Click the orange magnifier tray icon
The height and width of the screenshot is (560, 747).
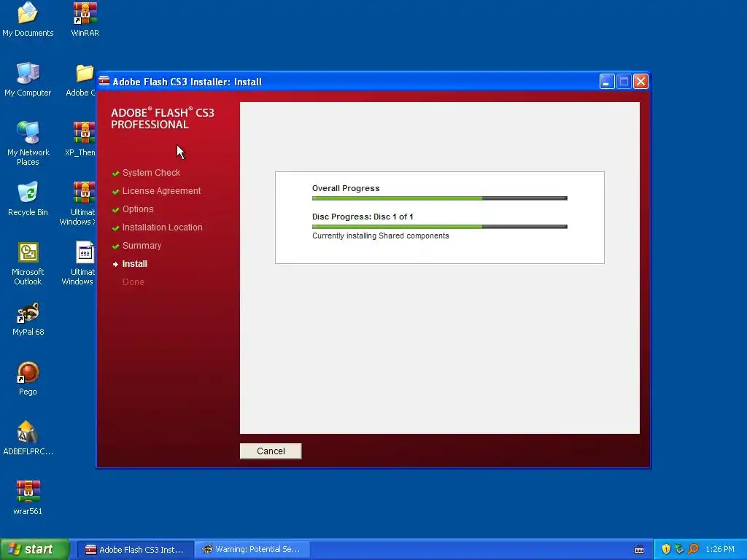(x=693, y=549)
